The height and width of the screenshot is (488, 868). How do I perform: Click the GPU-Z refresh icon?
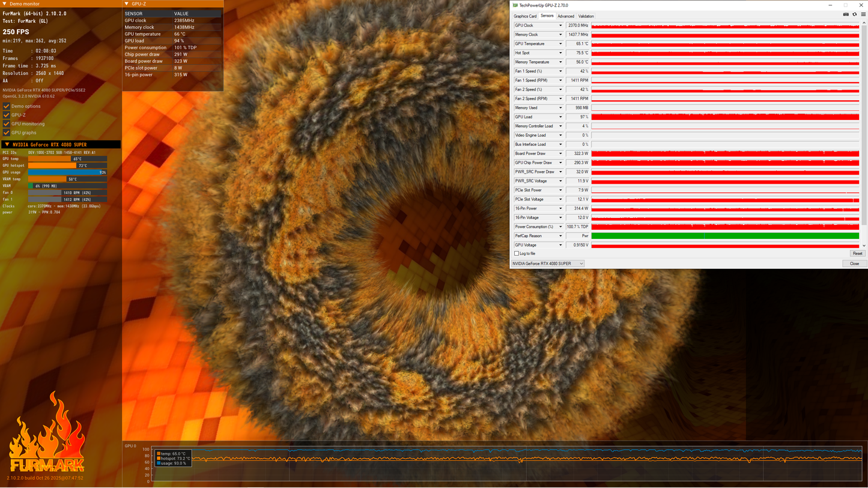pyautogui.click(x=855, y=14)
